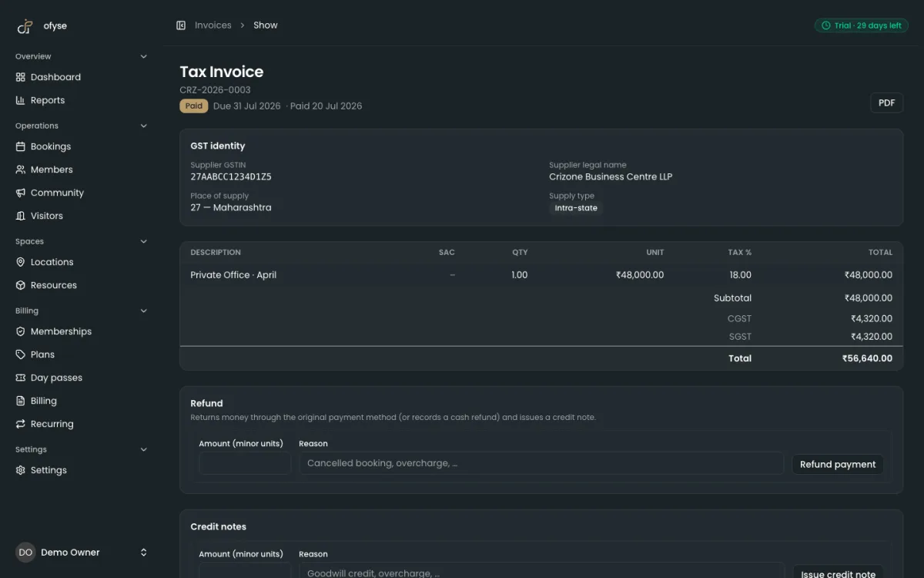Image resolution: width=924 pixels, height=578 pixels.
Task: Click the Plans tag icon
Action: 21,355
